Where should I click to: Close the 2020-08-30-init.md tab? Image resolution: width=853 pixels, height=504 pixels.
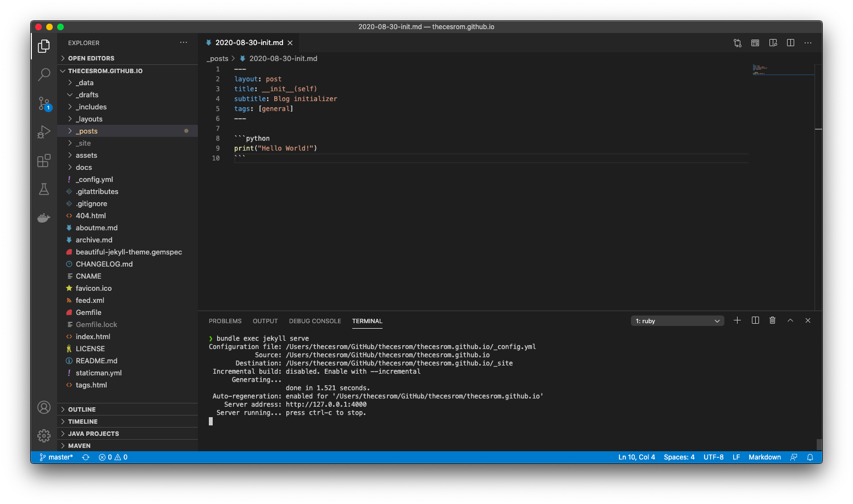290,43
